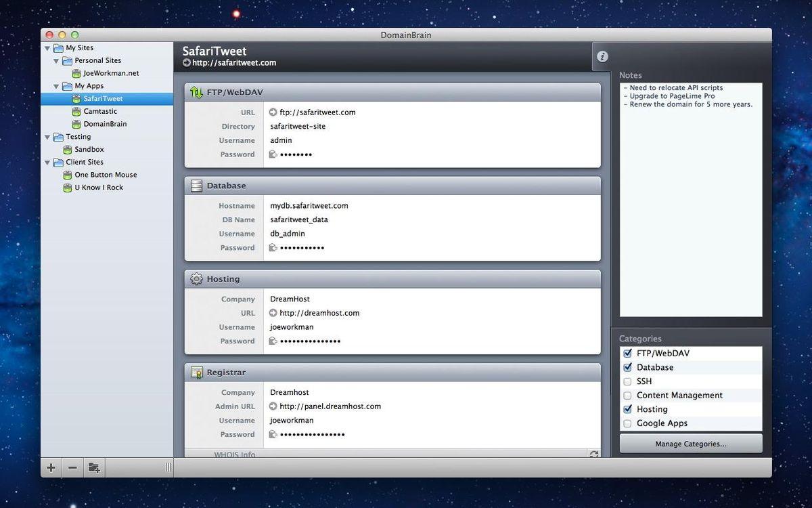Collapse the My Sites folder triangle

pyautogui.click(x=48, y=48)
